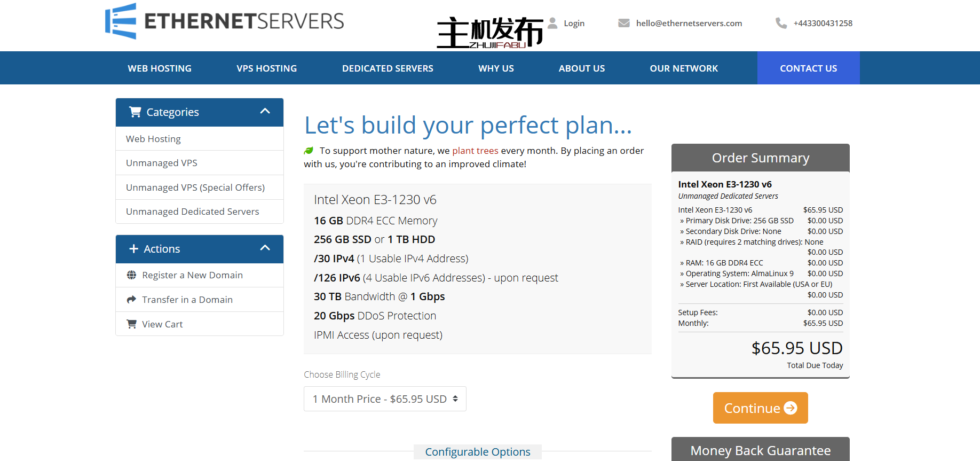Collapse the Actions panel chevron
Viewport: 980px width, 461px height.
pyautogui.click(x=265, y=248)
